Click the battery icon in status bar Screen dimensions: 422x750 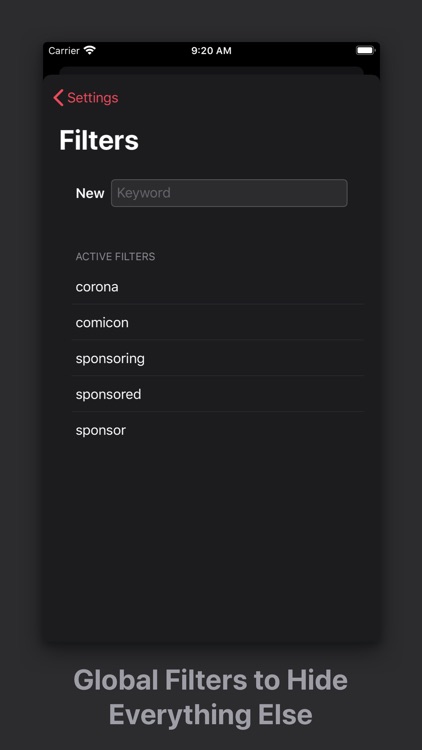pos(366,50)
